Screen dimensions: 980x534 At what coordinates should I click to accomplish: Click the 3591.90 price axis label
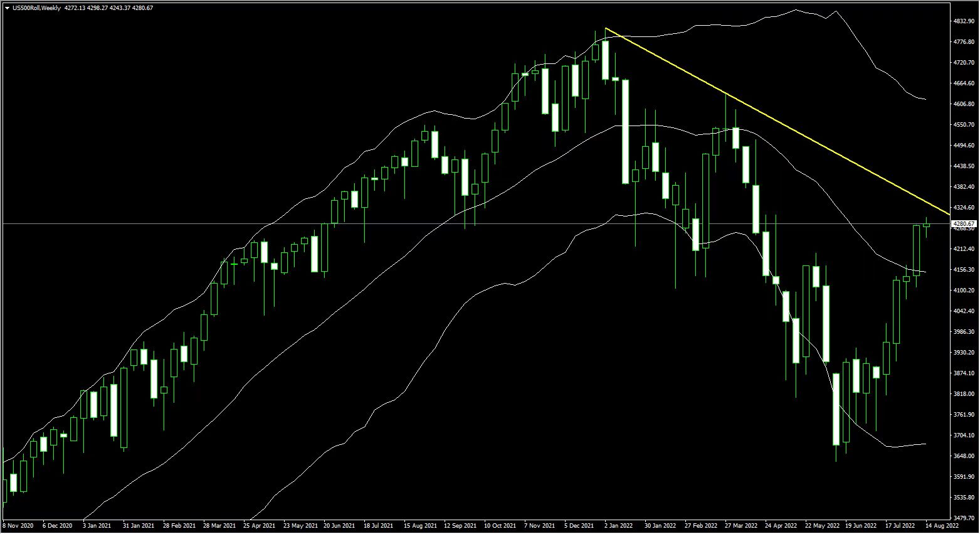tap(962, 477)
